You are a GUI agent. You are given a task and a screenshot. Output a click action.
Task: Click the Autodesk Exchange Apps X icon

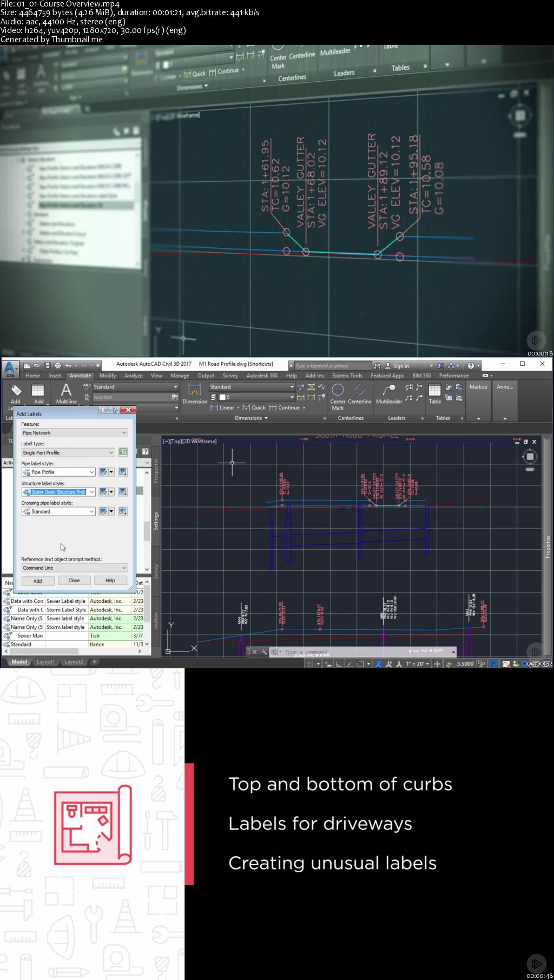[440, 366]
